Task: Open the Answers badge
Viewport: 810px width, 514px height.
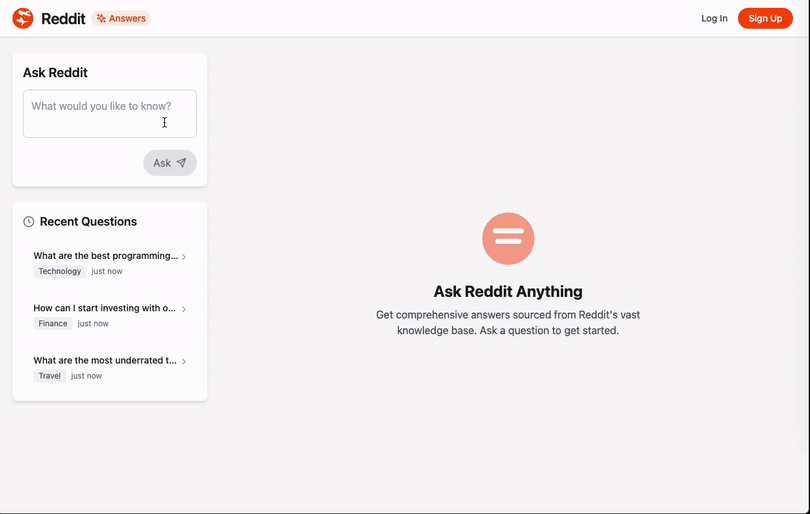Action: (x=121, y=19)
